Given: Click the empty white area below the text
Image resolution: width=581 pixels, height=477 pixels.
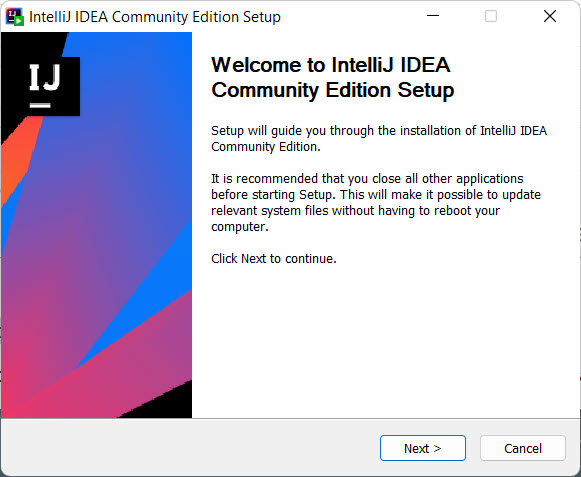Looking at the screenshot, I should (x=385, y=341).
